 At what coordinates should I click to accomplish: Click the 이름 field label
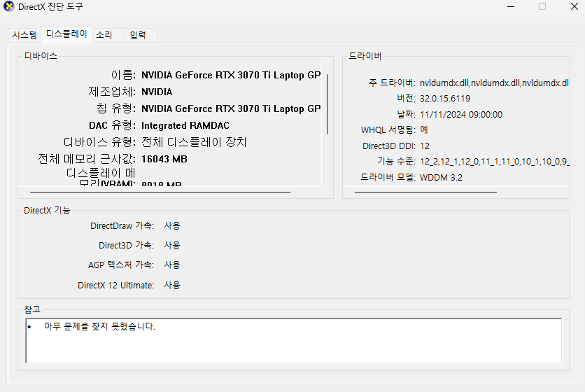(x=123, y=75)
